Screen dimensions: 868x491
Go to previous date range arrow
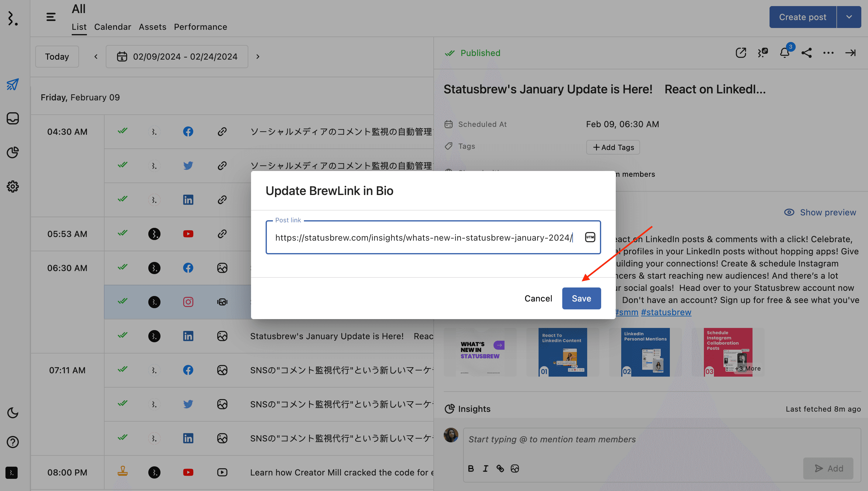(96, 57)
